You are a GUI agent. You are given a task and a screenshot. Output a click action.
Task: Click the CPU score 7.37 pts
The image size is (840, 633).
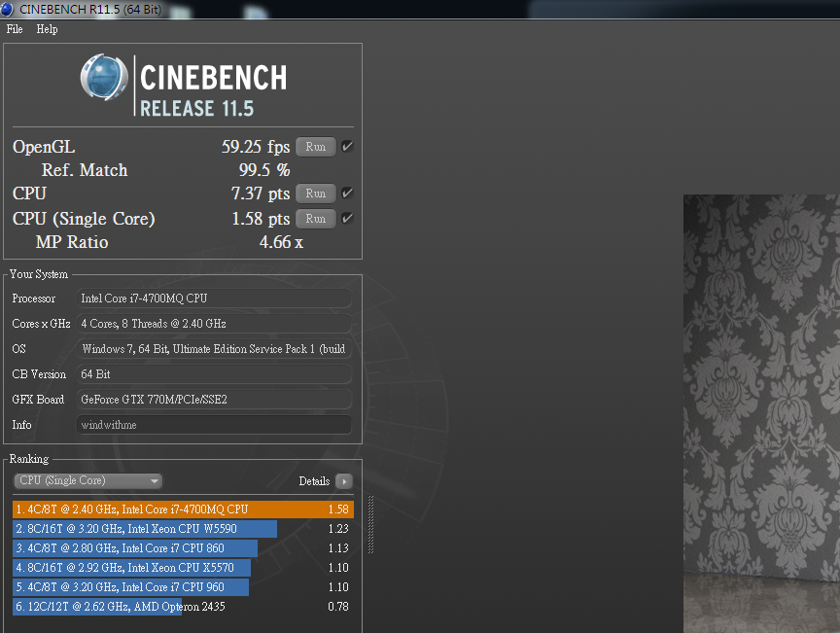point(261,193)
